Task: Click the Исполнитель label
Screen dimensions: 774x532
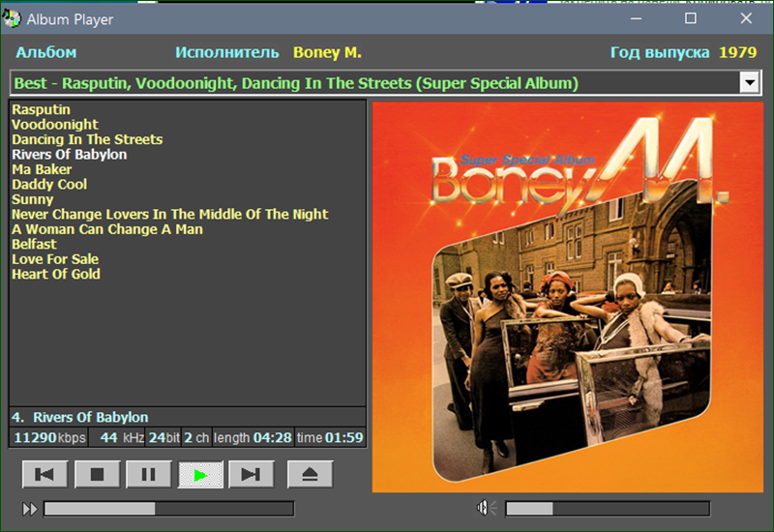Action: (x=227, y=52)
